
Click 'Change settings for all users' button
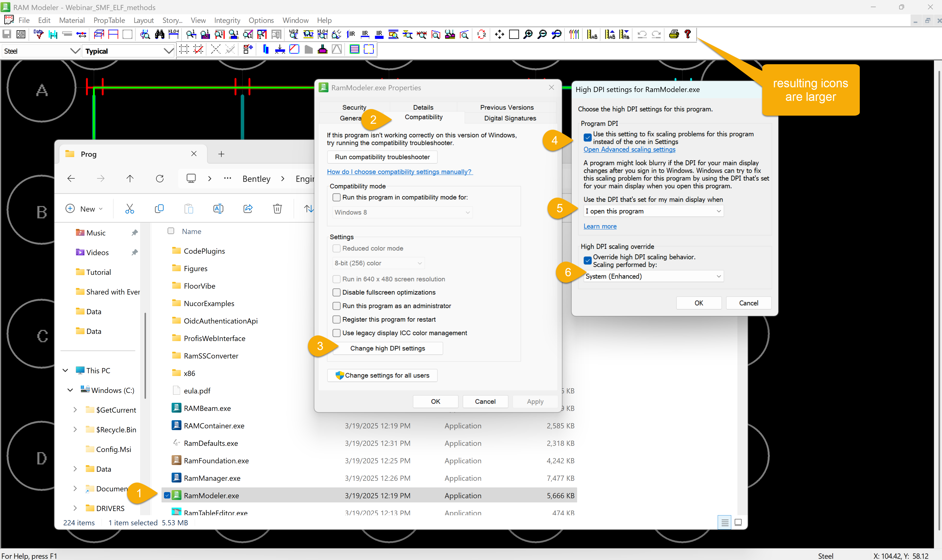tap(382, 375)
